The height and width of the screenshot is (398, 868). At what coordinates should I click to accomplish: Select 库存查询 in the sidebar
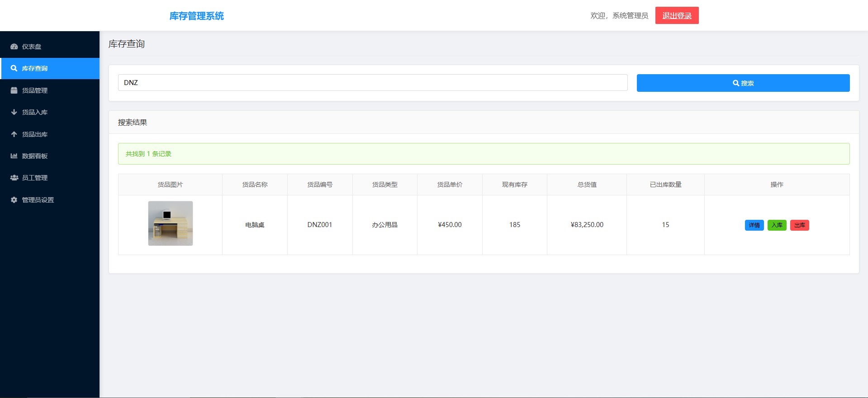pos(50,68)
